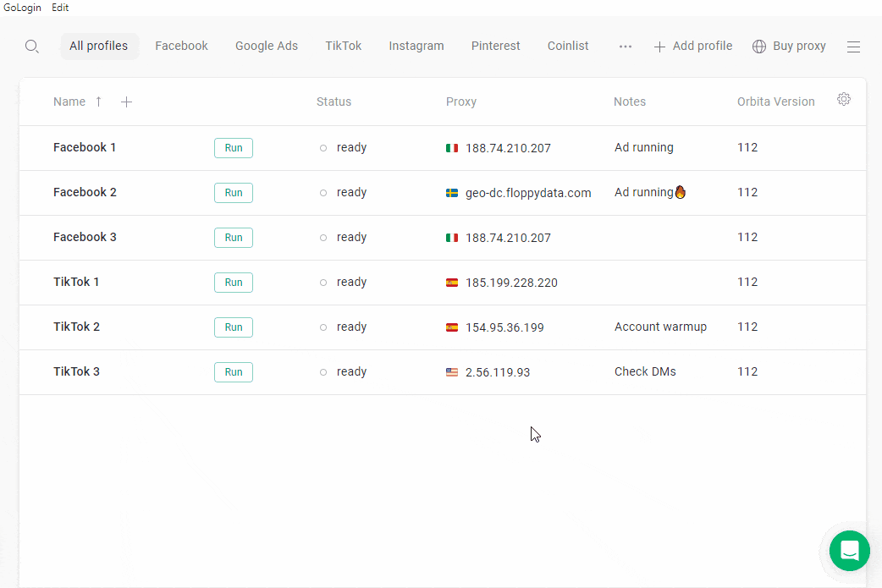Switch to the Coinlist tab
The height and width of the screenshot is (588, 882).
[x=568, y=46]
